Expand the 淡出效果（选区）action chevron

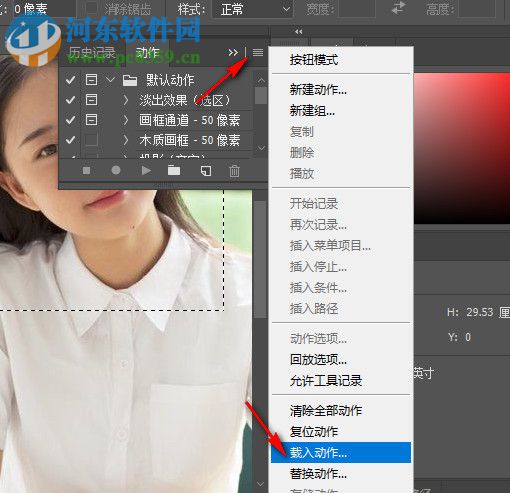(x=126, y=100)
